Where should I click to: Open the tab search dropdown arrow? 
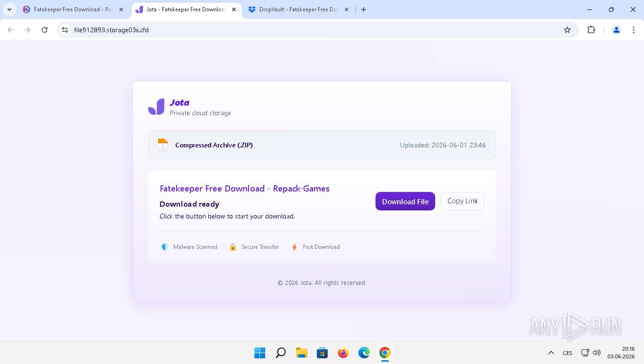(9, 9)
